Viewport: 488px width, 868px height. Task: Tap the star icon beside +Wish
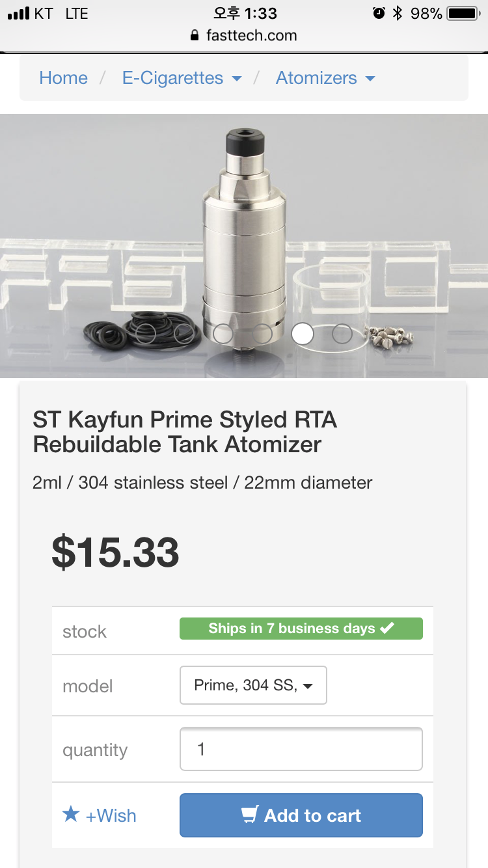click(71, 815)
